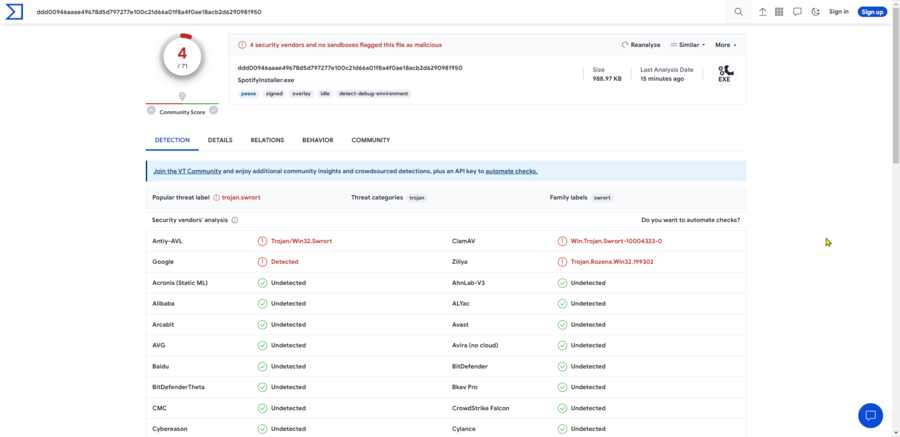Click ALYac undetected check icon
900x437 pixels.
coord(562,304)
